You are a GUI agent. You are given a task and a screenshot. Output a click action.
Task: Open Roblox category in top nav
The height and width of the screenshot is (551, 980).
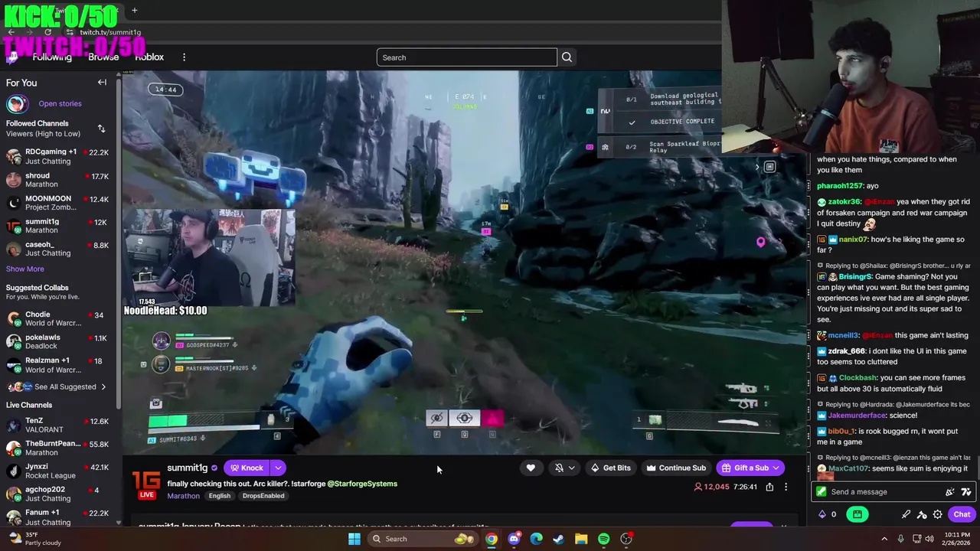149,57
